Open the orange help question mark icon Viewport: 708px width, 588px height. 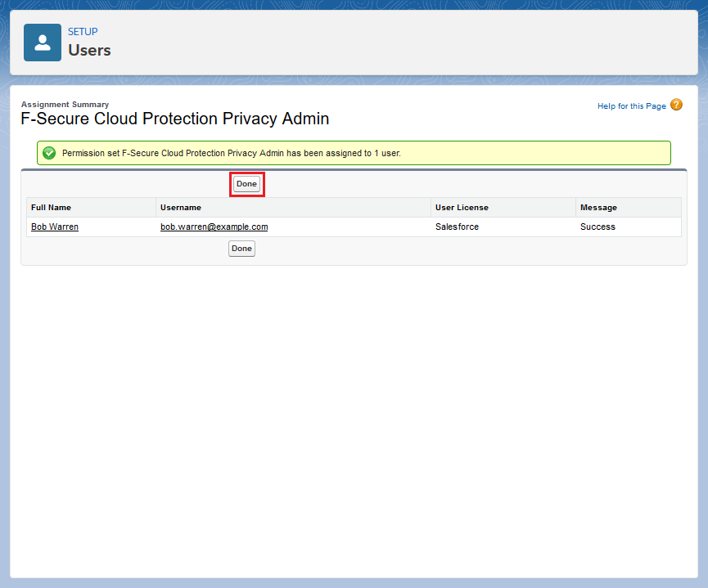(x=676, y=105)
